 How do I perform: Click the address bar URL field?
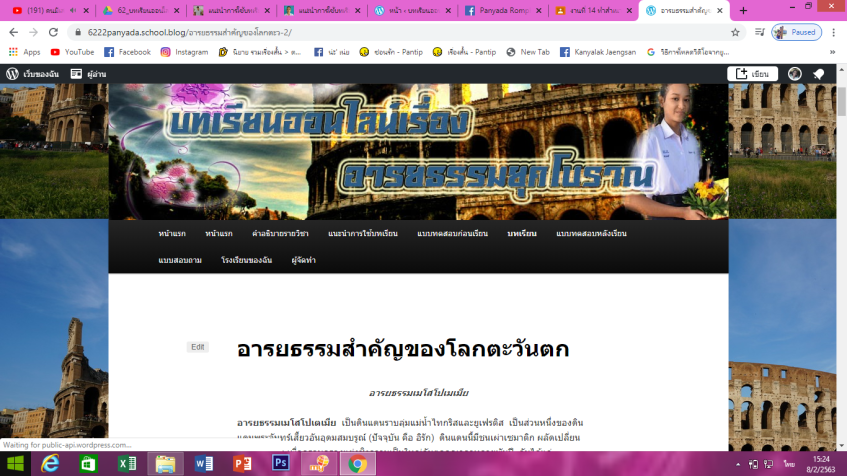(400, 32)
